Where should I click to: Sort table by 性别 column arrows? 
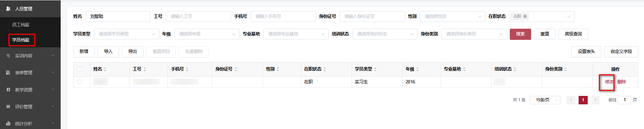tap(278, 69)
